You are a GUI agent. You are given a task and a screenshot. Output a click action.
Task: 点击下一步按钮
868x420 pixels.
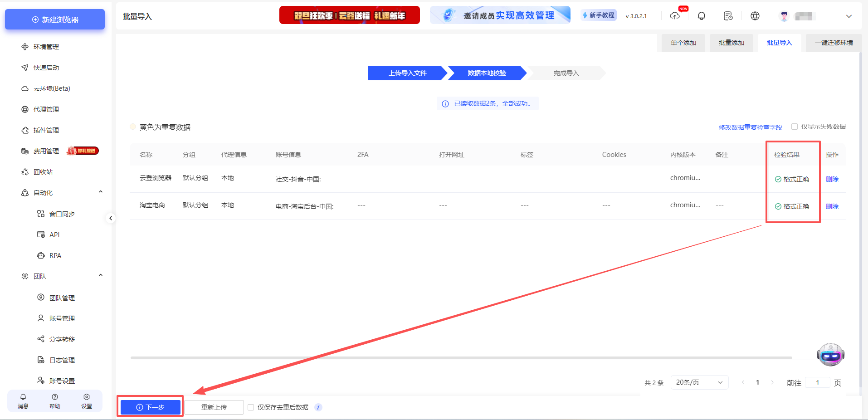click(150, 407)
